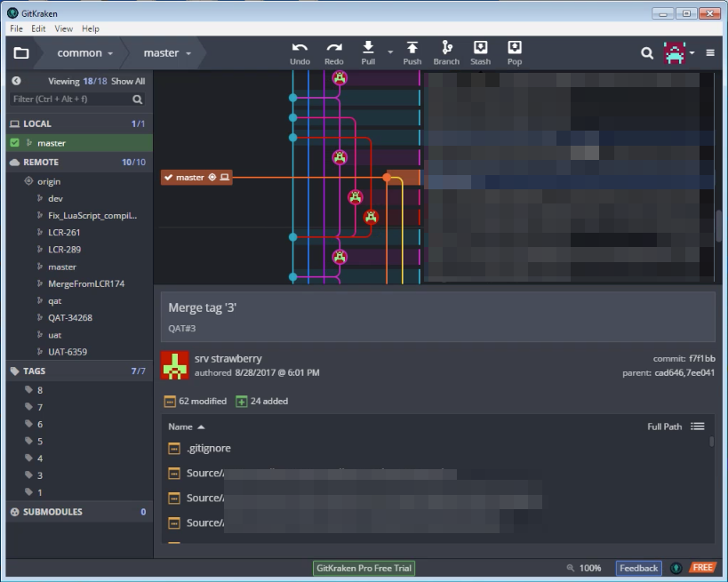Screen dimensions: 728x582
Task: Sort files using the Name column header
Action: (x=186, y=427)
